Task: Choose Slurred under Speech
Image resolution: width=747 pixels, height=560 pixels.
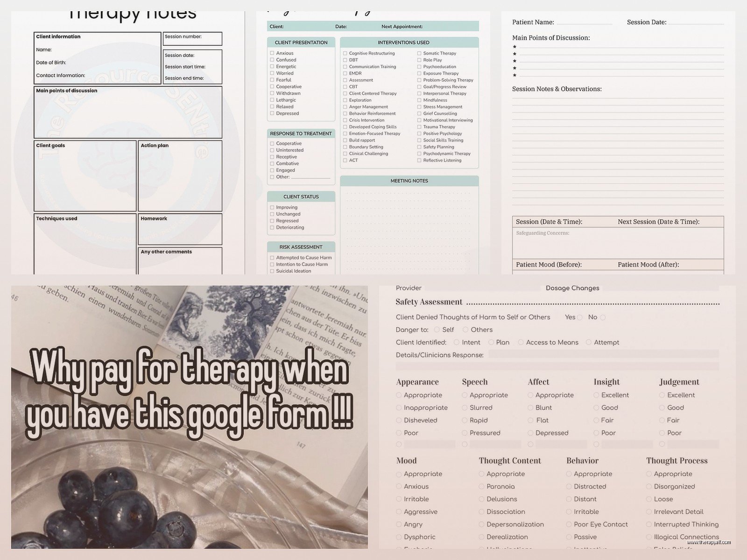Action: pos(465,407)
